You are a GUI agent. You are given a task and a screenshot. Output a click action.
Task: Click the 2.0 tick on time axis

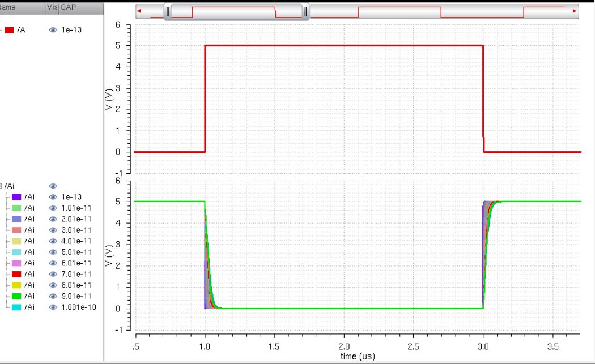point(344,346)
